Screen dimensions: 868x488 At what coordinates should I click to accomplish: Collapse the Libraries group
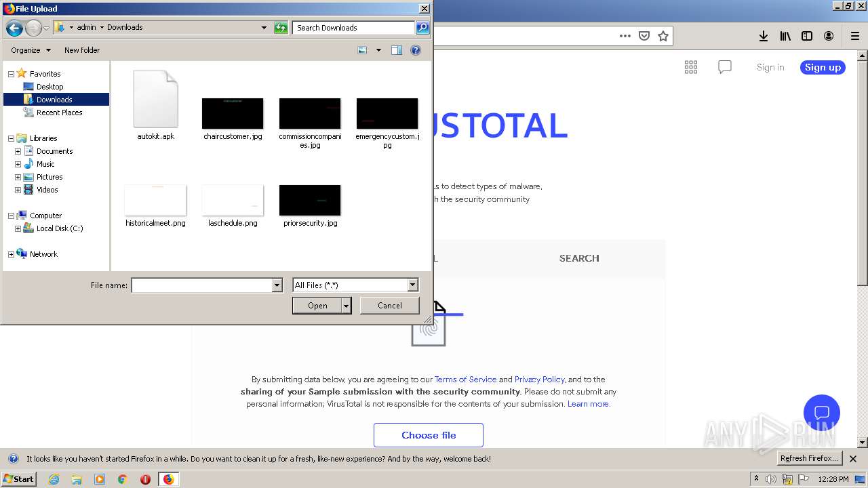tap(11, 138)
